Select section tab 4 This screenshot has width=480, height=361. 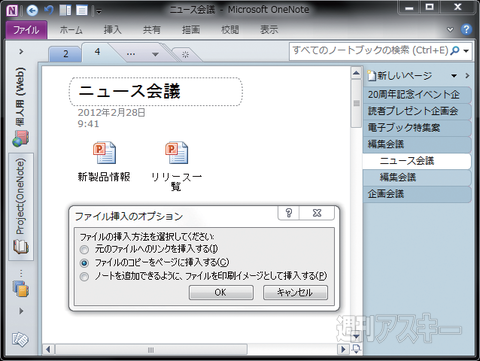coord(97,52)
